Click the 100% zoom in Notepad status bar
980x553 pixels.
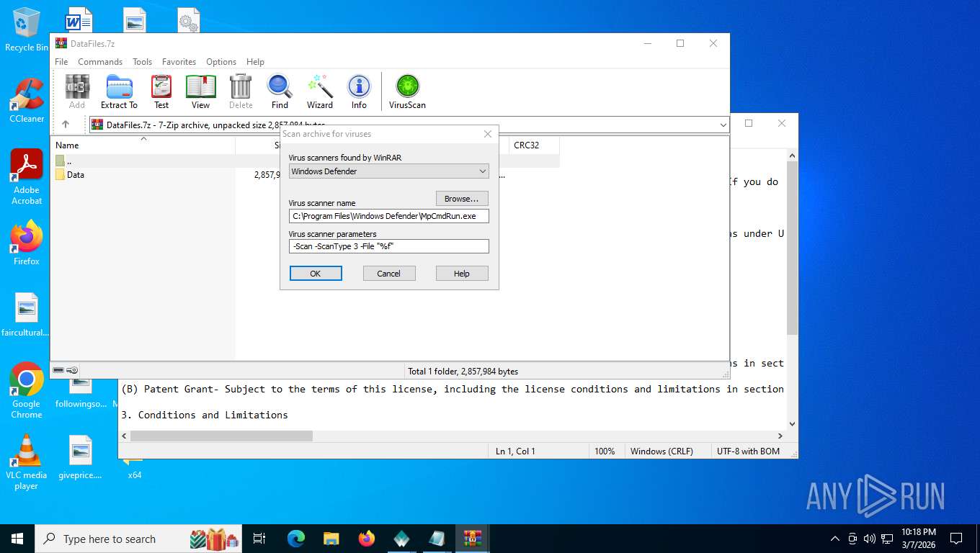[605, 451]
